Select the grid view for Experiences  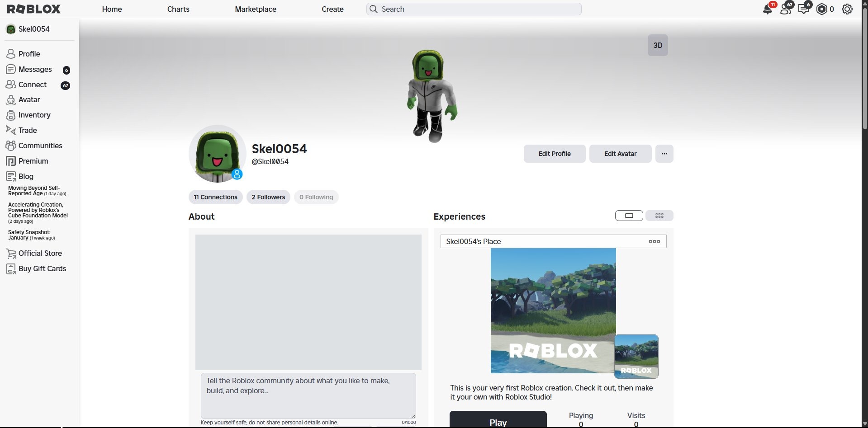point(659,216)
